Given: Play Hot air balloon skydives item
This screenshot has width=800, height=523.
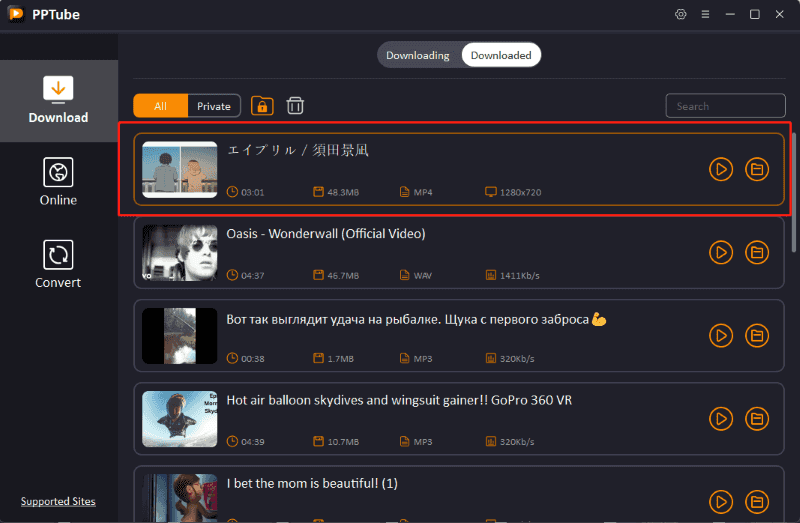Looking at the screenshot, I should pyautogui.click(x=721, y=419).
